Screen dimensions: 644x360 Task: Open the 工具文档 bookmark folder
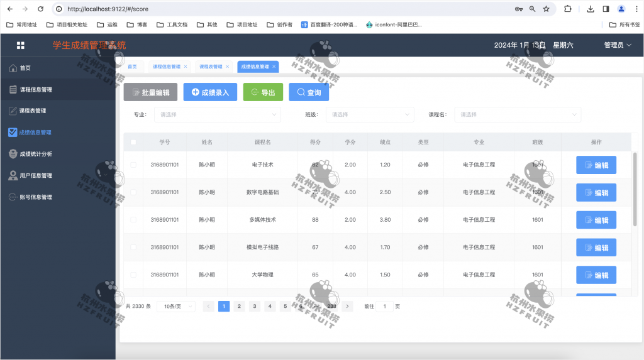click(172, 25)
